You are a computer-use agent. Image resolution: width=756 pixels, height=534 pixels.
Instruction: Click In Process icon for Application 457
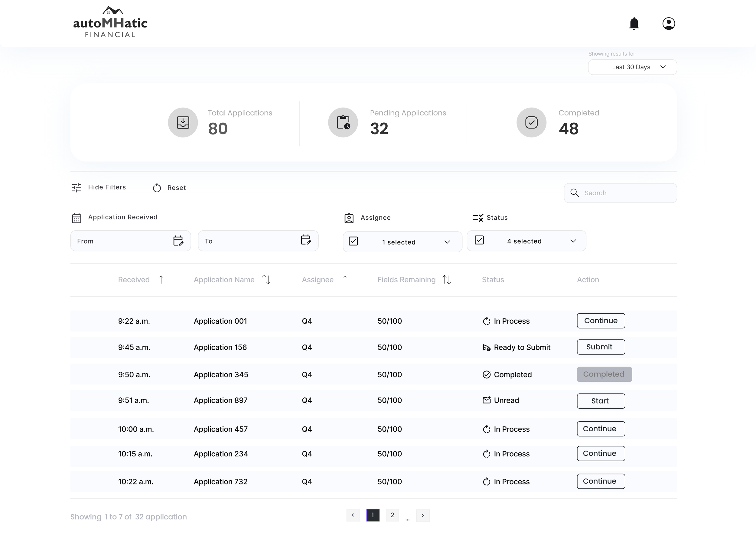(x=486, y=429)
